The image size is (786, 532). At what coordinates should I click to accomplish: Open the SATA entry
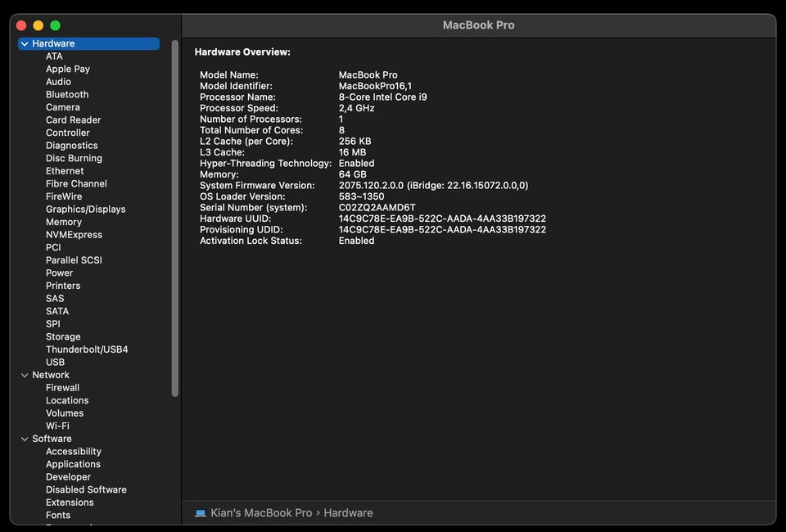point(57,311)
